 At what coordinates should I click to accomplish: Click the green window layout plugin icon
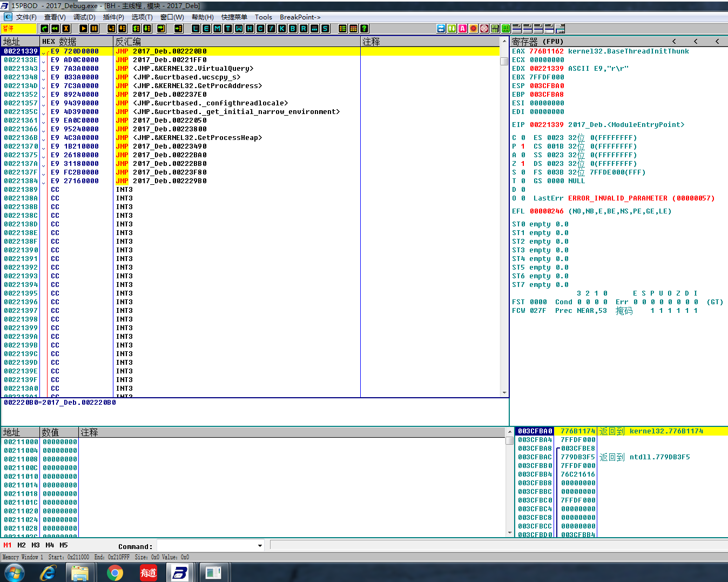coord(506,28)
